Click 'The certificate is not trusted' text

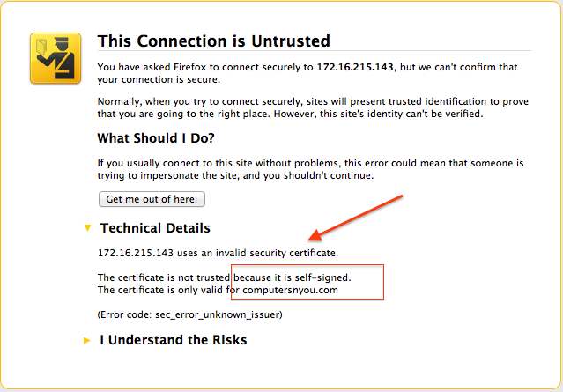tap(163, 278)
